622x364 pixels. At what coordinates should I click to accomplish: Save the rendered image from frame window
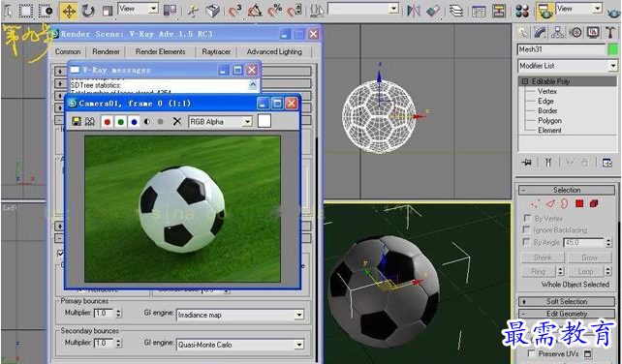coord(77,122)
